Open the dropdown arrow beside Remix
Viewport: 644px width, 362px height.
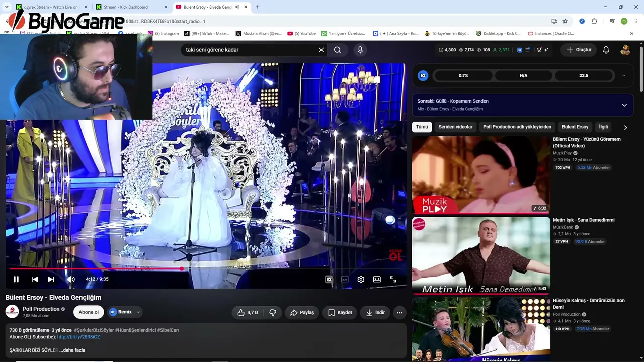coord(138,312)
